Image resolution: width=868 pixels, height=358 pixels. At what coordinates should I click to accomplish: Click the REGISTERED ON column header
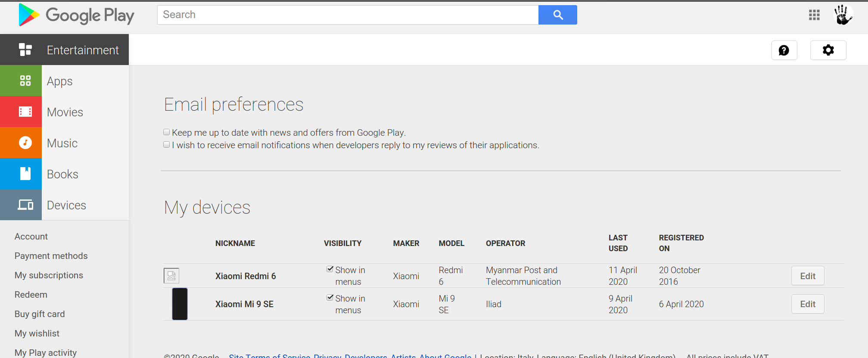[x=681, y=243]
